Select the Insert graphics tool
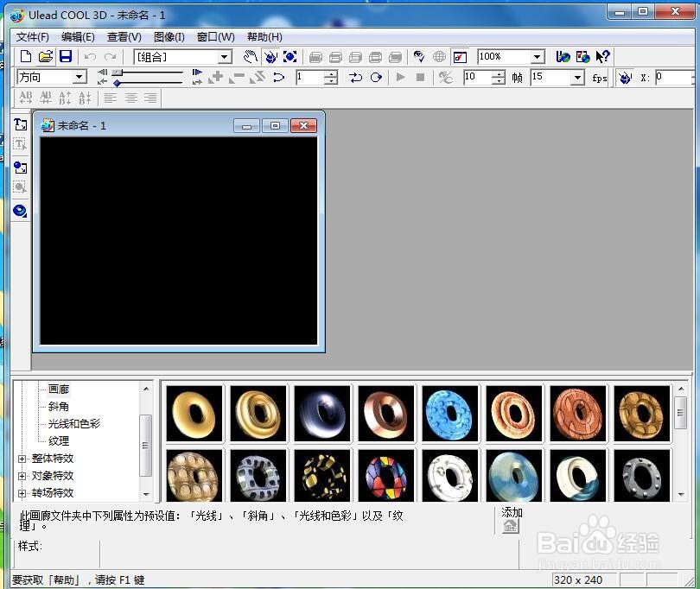Image resolution: width=700 pixels, height=589 pixels. point(20,168)
